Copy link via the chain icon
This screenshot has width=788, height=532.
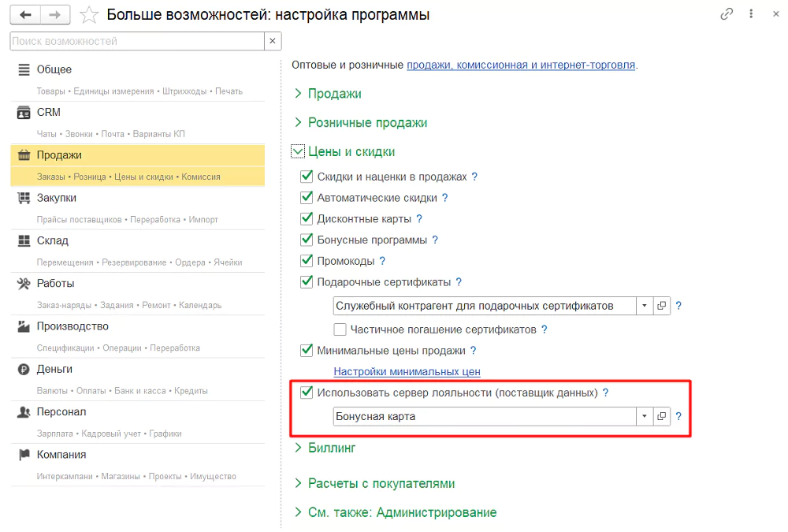[727, 14]
